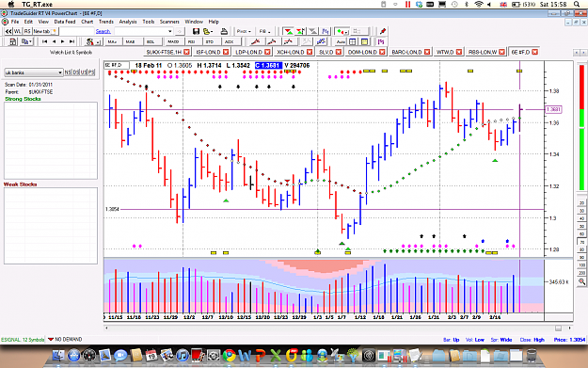Open the copy icon dropdown arrow
The image size is (588, 368).
click(31, 41)
